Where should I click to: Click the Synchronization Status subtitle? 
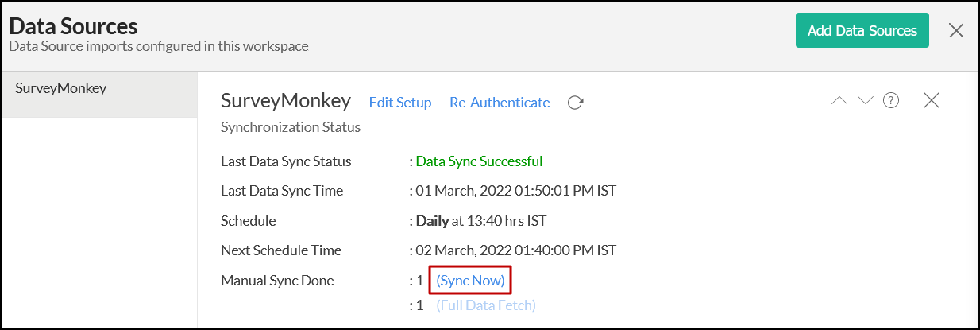point(291,127)
